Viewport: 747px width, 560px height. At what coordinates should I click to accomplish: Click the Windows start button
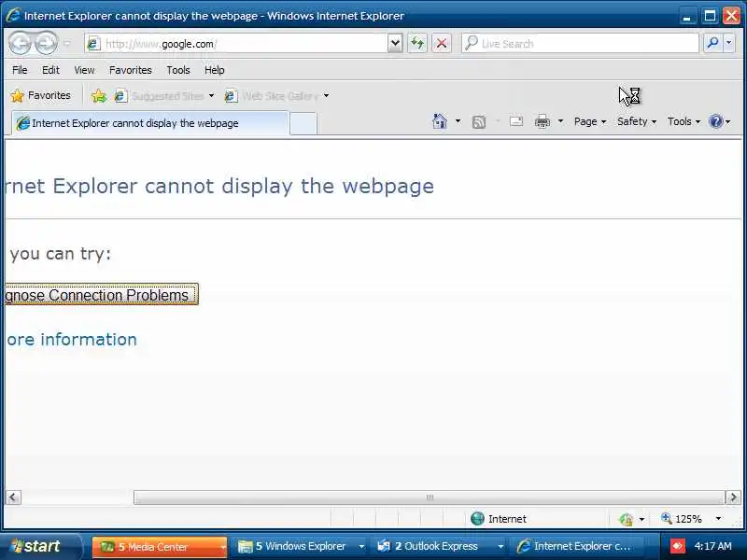tap(40, 546)
